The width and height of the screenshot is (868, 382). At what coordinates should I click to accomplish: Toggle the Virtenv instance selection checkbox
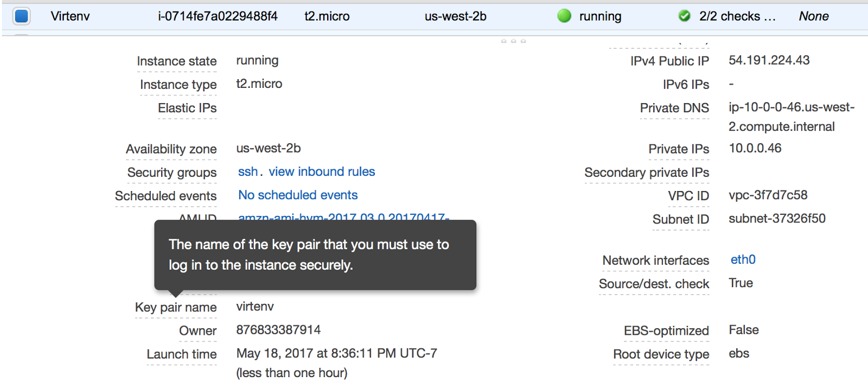[x=21, y=16]
